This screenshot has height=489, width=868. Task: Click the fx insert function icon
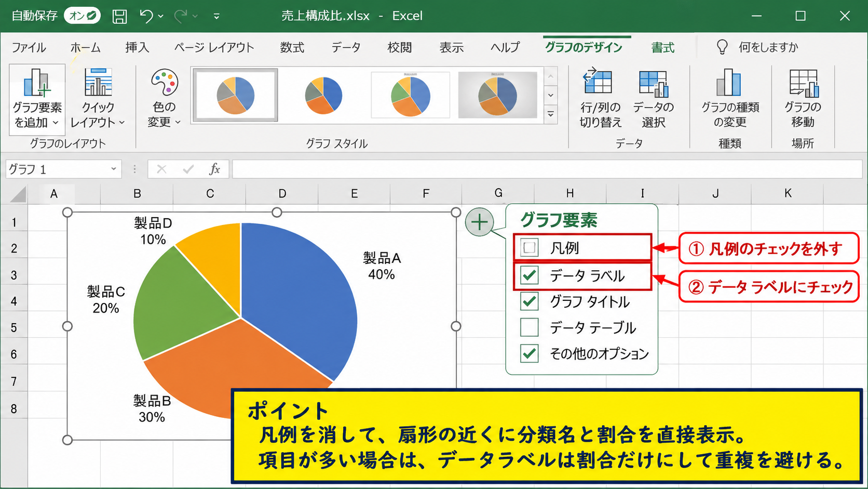(x=214, y=169)
